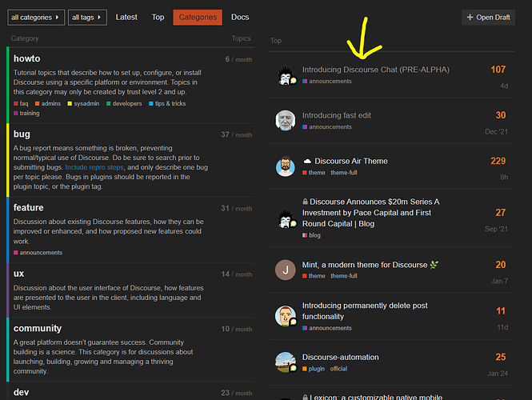Open the faq subcategory under howto

pyautogui.click(x=21, y=103)
